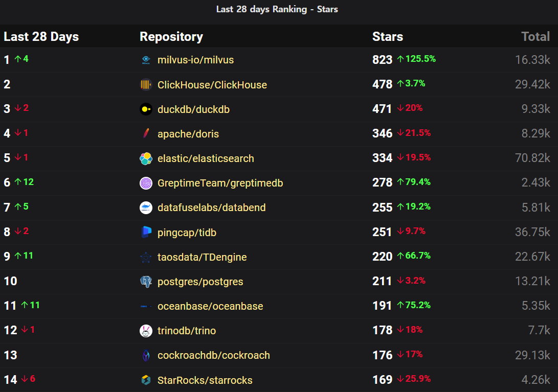558x392 pixels.
Task: Click the 66.7% increase for TDengine
Action: pyautogui.click(x=414, y=256)
